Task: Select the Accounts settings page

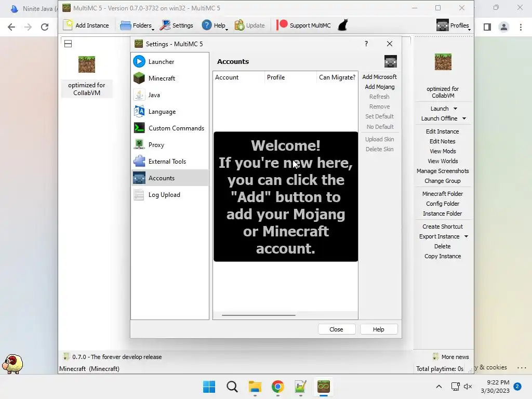Action: pos(170,178)
